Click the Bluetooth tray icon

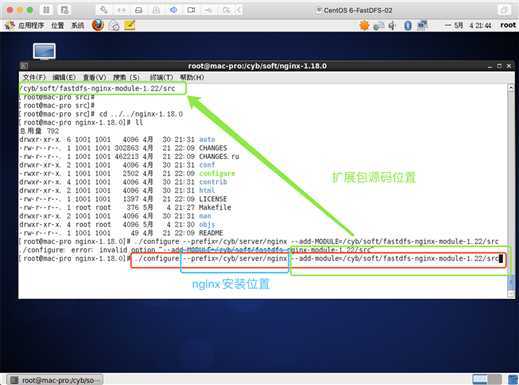pyautogui.click(x=408, y=25)
